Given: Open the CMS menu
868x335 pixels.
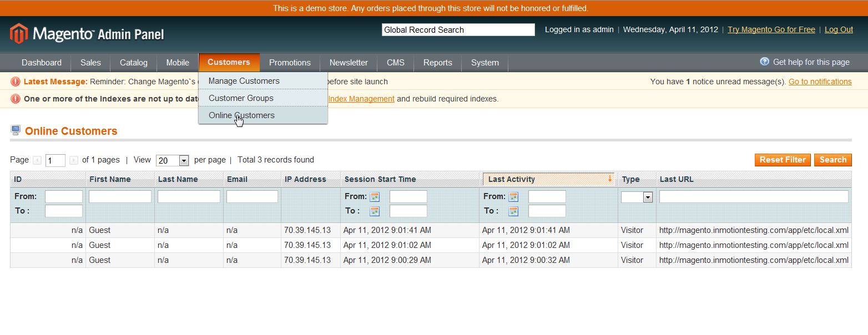Looking at the screenshot, I should pyautogui.click(x=396, y=63).
